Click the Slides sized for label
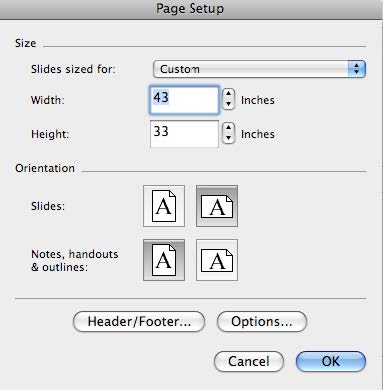This screenshot has width=383, height=390. coord(73,69)
